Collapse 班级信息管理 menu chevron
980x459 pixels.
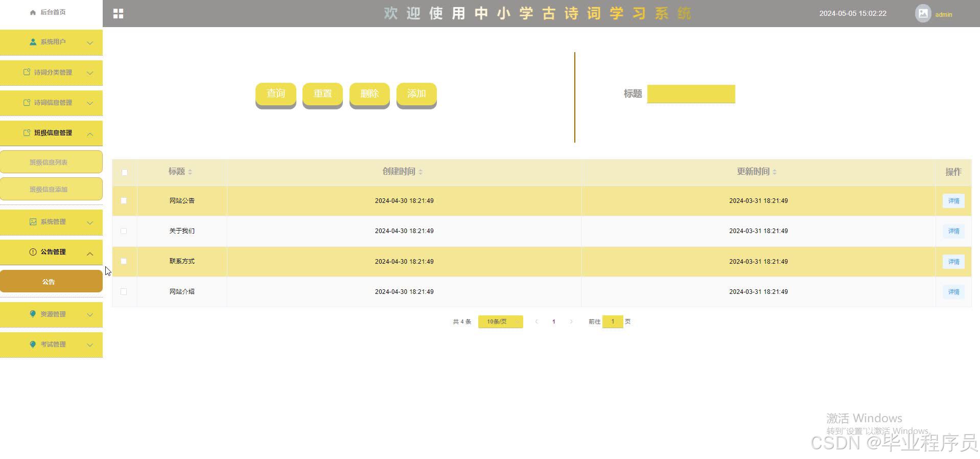click(x=90, y=134)
